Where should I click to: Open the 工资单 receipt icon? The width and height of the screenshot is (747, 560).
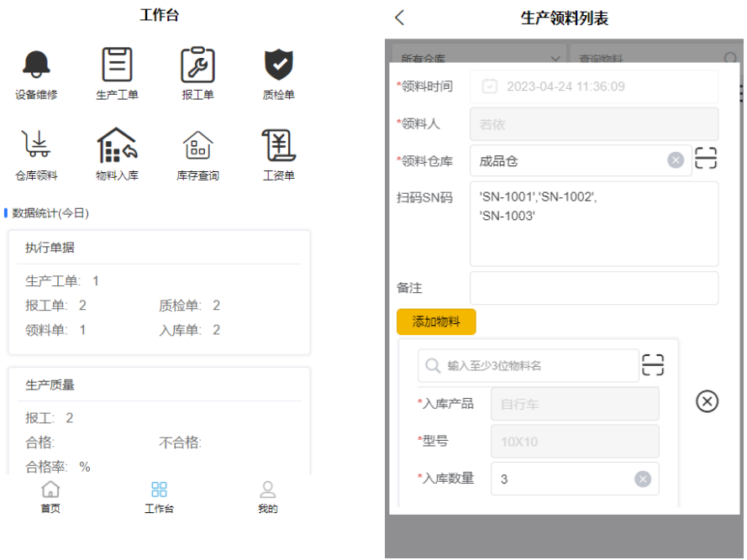point(278,146)
